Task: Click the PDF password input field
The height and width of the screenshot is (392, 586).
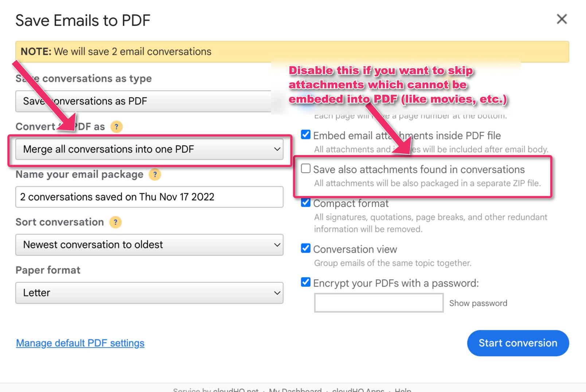Action: point(379,303)
